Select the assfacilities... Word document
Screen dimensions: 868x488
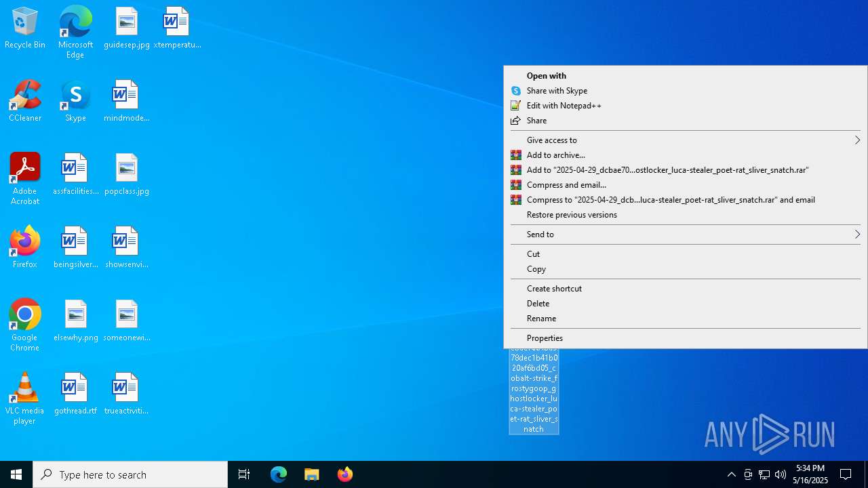(x=75, y=175)
